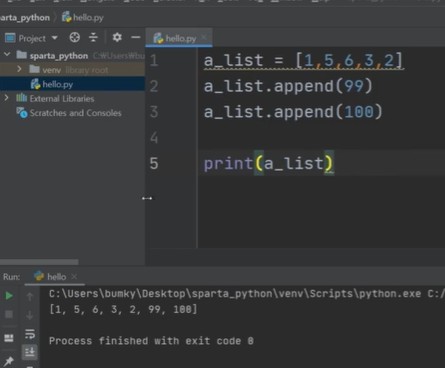Screen dimensions: 445x368
Task: Click the down-arrow icon in Run panel
Action: click(30, 315)
